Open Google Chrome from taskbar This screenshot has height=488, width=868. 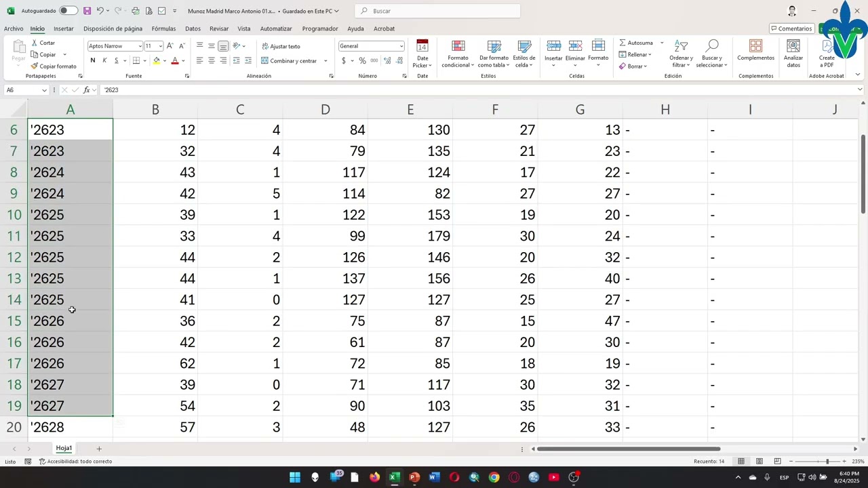point(494,477)
